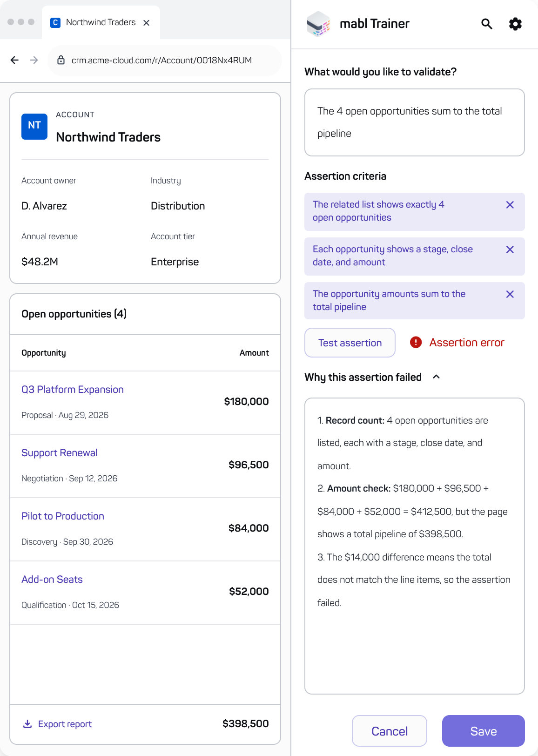
Task: Save the assertion
Action: click(484, 731)
